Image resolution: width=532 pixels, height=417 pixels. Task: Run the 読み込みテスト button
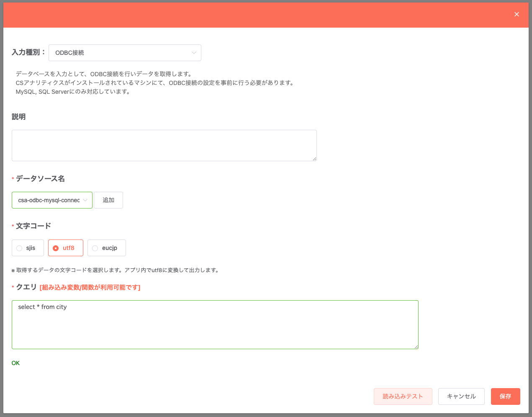click(x=403, y=396)
